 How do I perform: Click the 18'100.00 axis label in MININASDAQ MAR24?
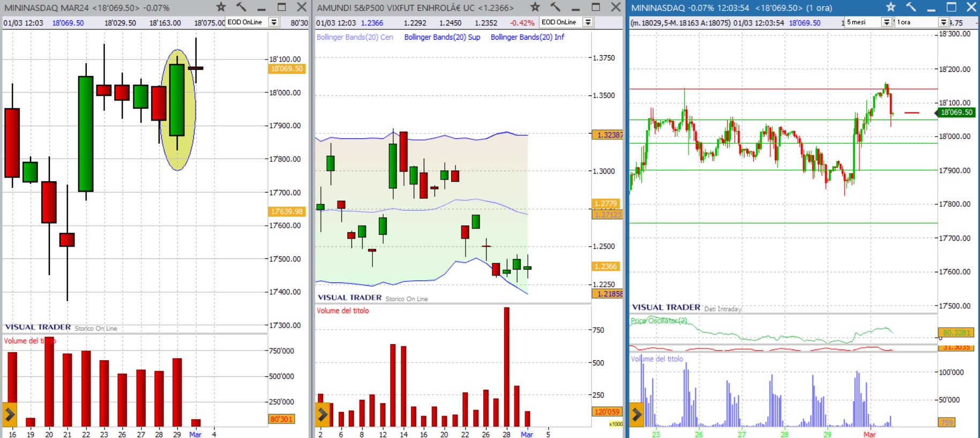point(285,59)
